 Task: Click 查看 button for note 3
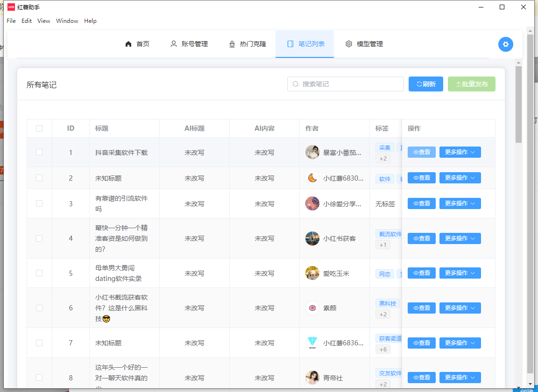point(421,203)
